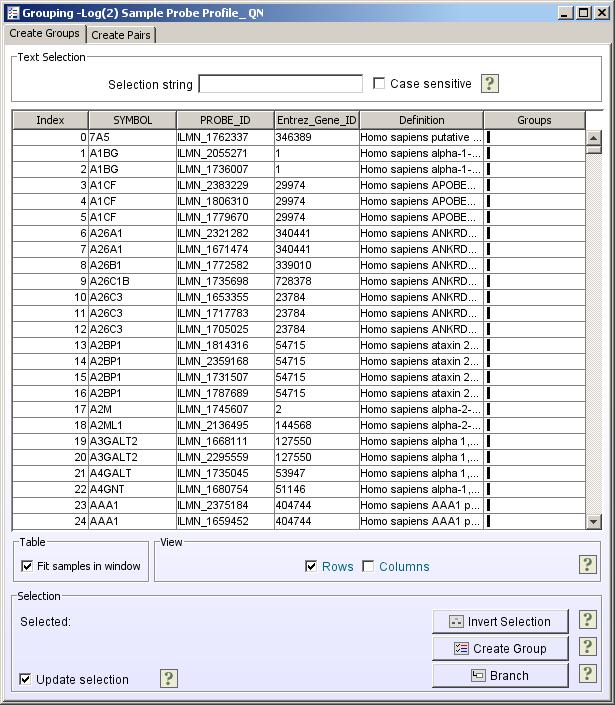The image size is (615, 705).
Task: Select probe ILMN_1814316 cell
Action: [225, 345]
